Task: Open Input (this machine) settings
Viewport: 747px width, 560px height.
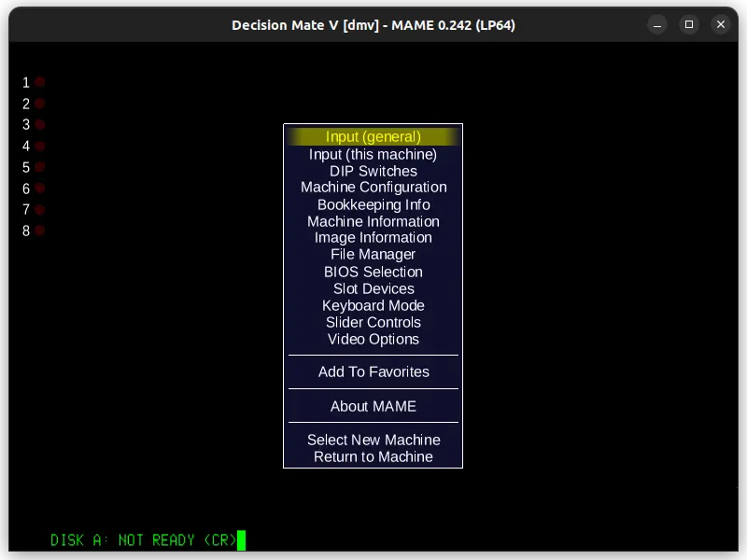Action: (x=373, y=153)
